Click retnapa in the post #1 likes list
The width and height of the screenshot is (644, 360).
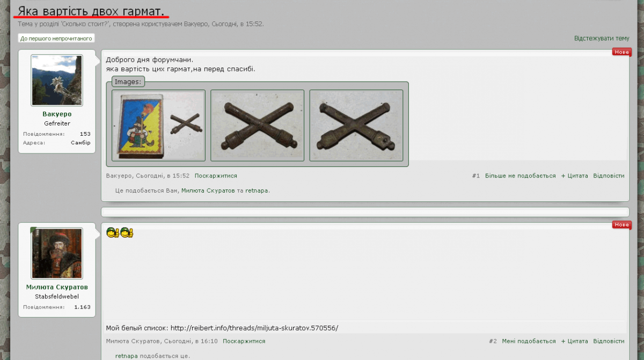point(257,190)
